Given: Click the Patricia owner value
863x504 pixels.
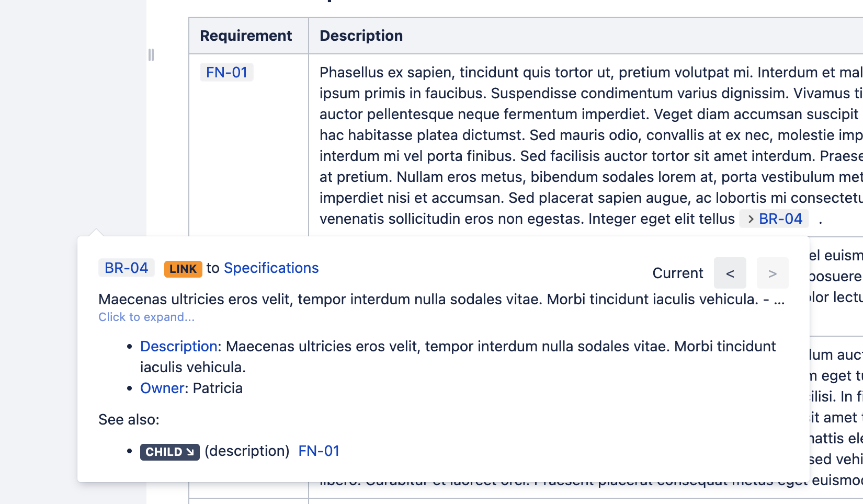Looking at the screenshot, I should tap(218, 388).
